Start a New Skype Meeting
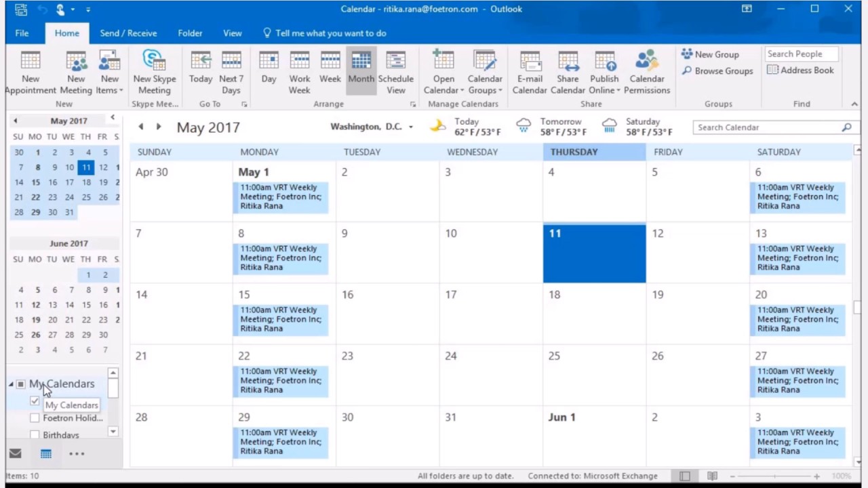The height and width of the screenshot is (488, 868). point(154,73)
